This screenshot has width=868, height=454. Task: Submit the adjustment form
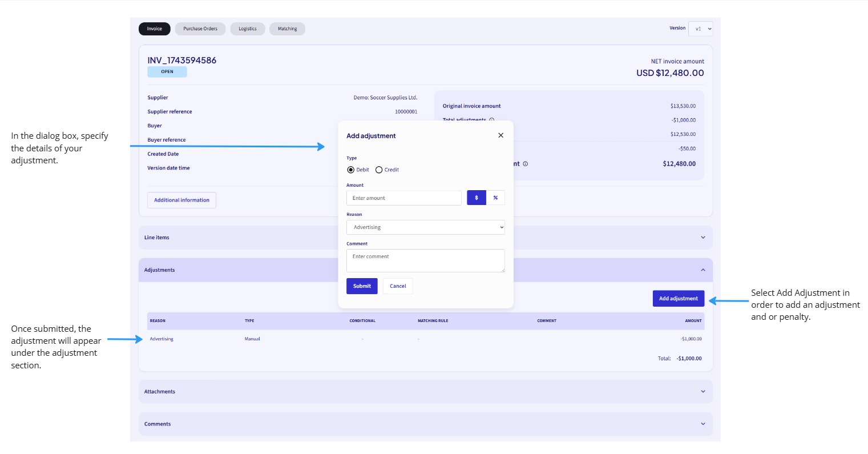tap(362, 286)
